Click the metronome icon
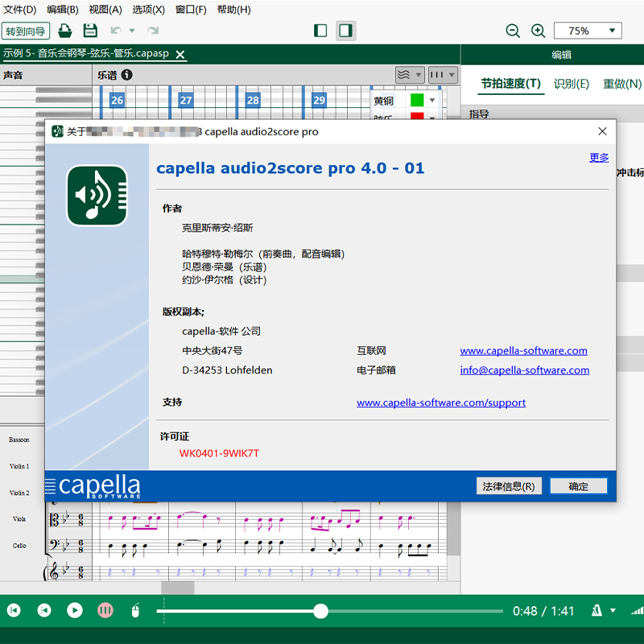644x644 pixels. point(597,610)
